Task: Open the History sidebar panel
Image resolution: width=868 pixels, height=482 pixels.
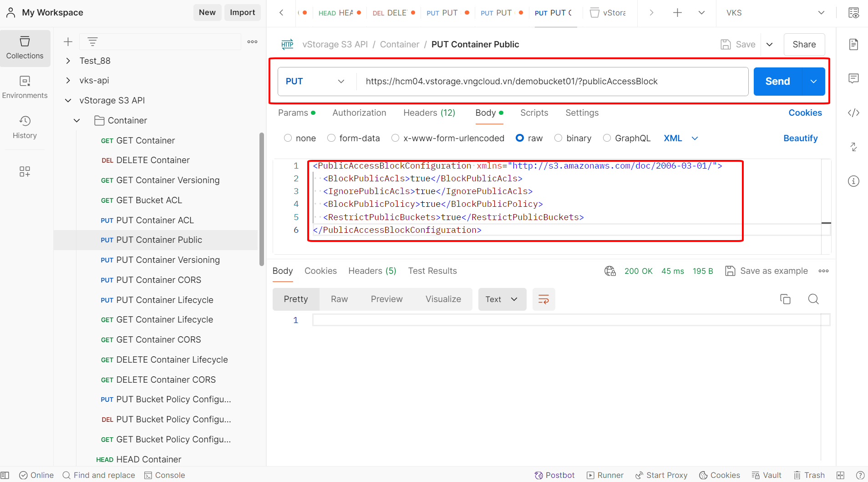Action: (25, 127)
